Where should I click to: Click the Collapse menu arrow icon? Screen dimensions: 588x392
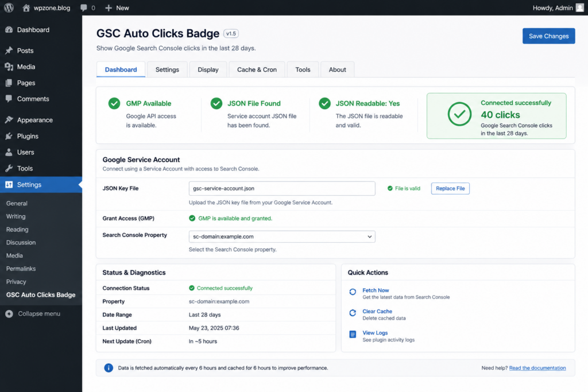(9, 314)
